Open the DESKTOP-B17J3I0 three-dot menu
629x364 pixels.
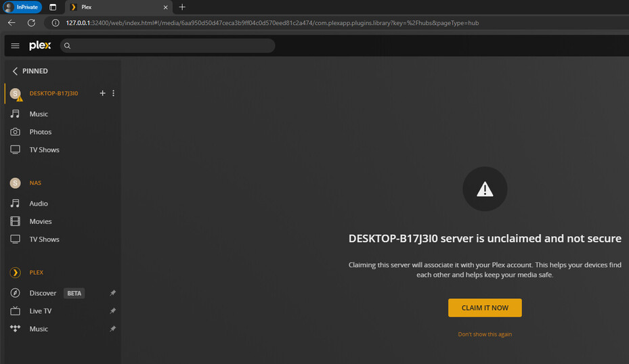tap(114, 93)
